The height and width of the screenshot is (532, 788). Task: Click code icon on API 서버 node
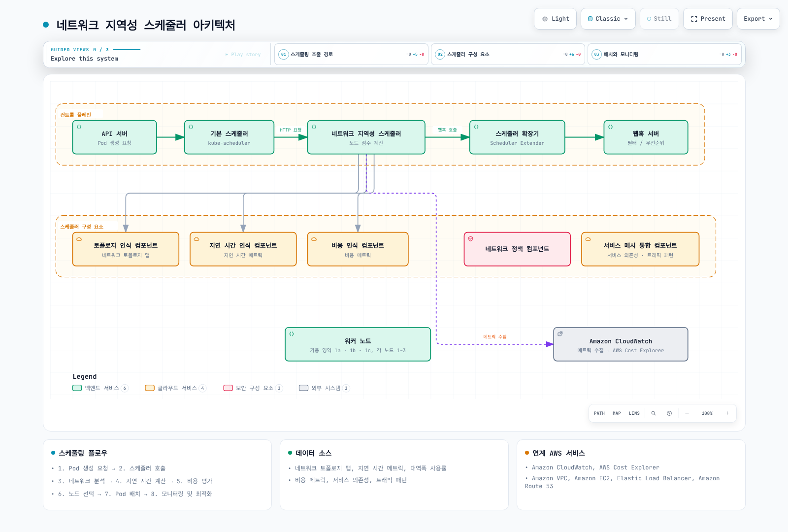(x=79, y=127)
